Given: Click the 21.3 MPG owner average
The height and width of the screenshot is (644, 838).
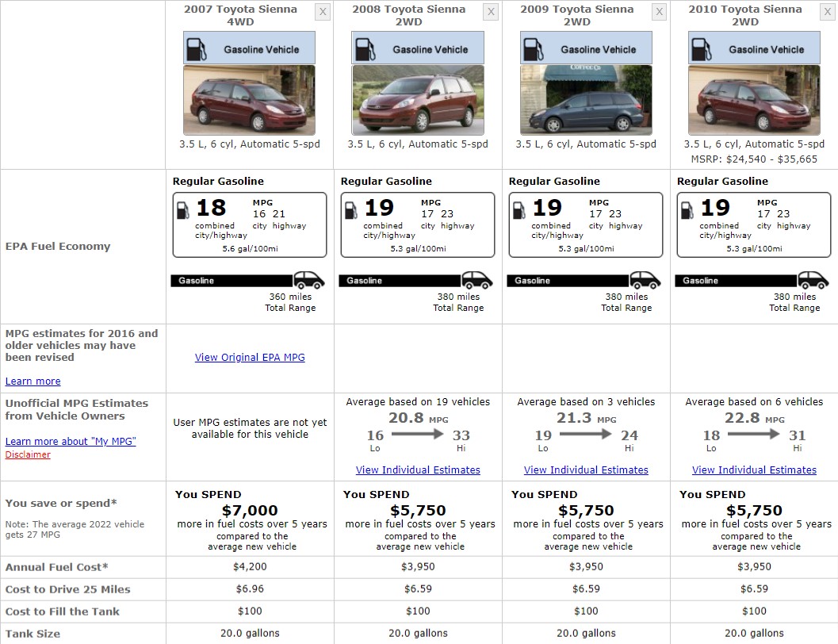Looking at the screenshot, I should point(586,417).
